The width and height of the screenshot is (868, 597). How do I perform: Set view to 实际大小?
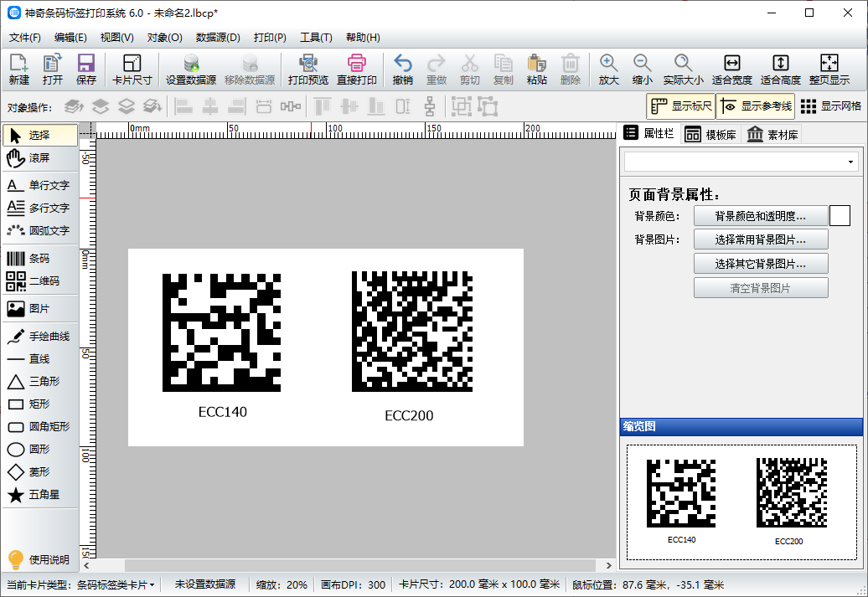(683, 69)
